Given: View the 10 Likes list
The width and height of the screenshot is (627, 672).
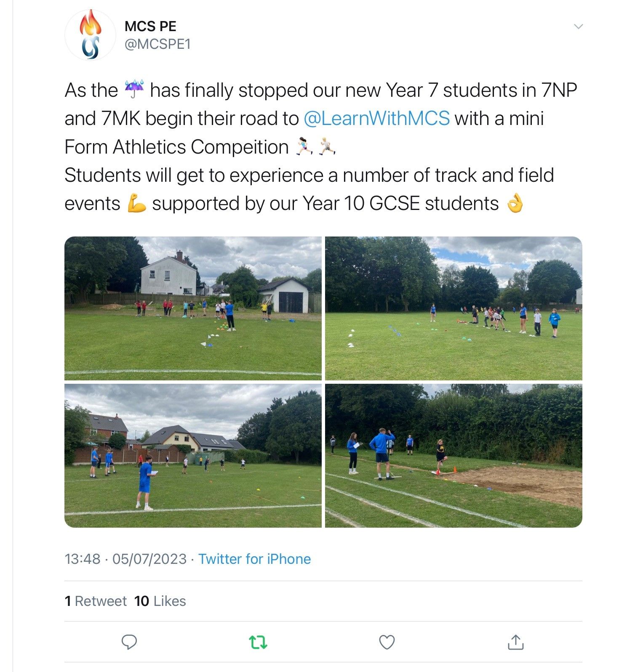Looking at the screenshot, I should pyautogui.click(x=160, y=601).
